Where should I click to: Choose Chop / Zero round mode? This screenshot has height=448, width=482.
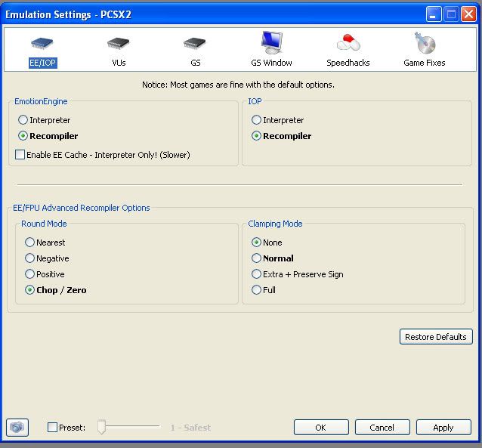coord(56,290)
